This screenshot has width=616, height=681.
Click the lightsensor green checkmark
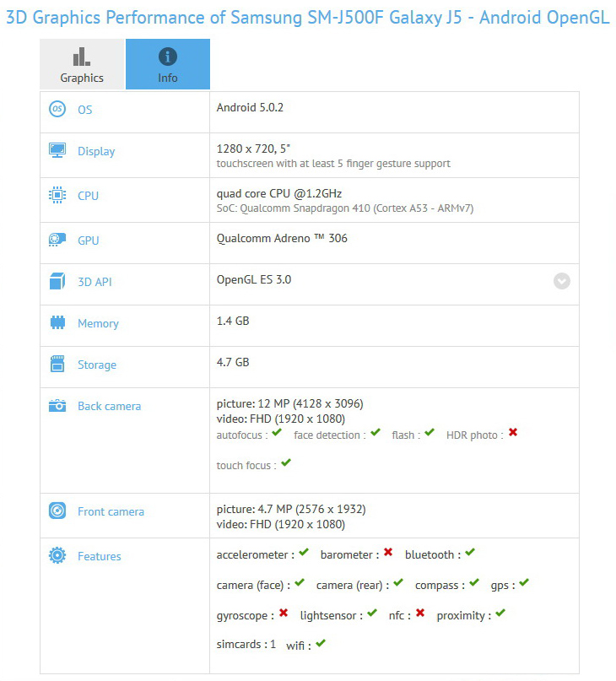[x=372, y=613]
